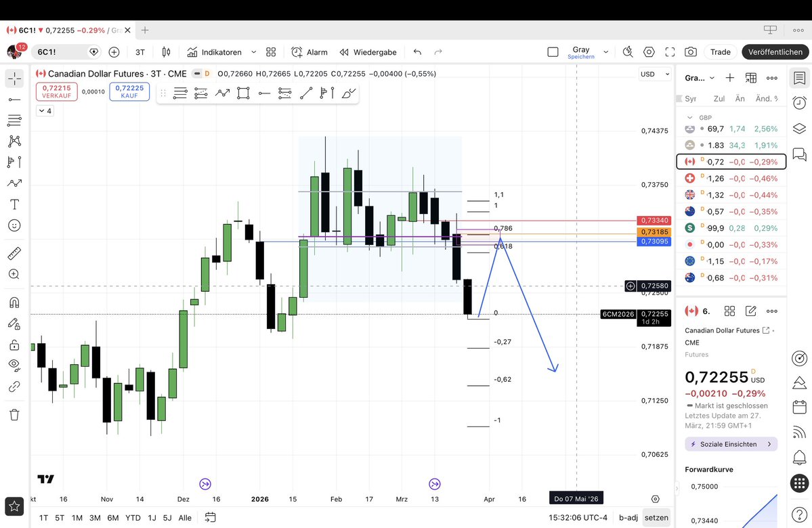Open the Fibonacci tools in left sidebar
This screenshot has width=812, height=528.
click(14, 120)
